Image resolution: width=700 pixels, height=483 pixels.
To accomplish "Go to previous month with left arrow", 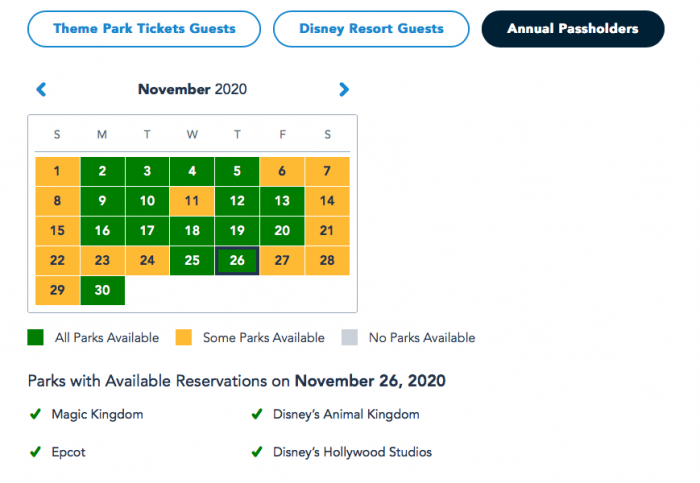I will tap(41, 90).
